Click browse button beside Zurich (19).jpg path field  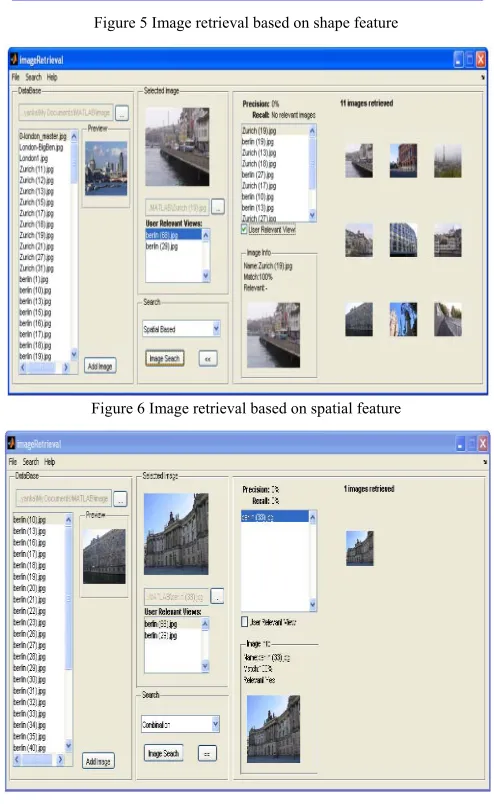[218, 207]
